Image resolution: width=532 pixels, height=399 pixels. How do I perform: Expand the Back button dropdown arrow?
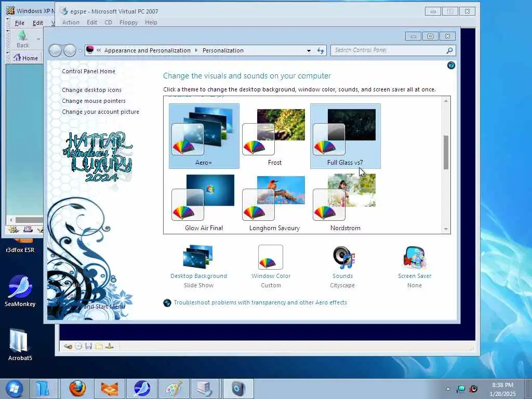tap(38, 39)
